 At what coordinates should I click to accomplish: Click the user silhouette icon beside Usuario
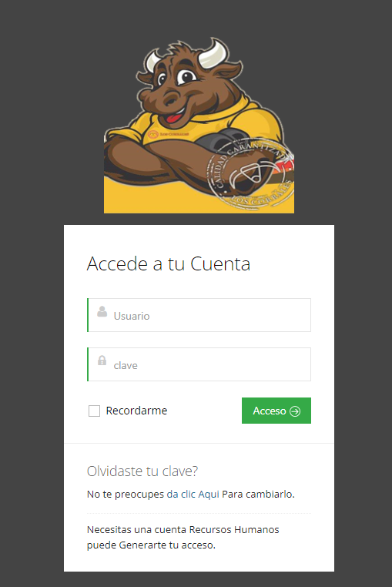pos(102,311)
